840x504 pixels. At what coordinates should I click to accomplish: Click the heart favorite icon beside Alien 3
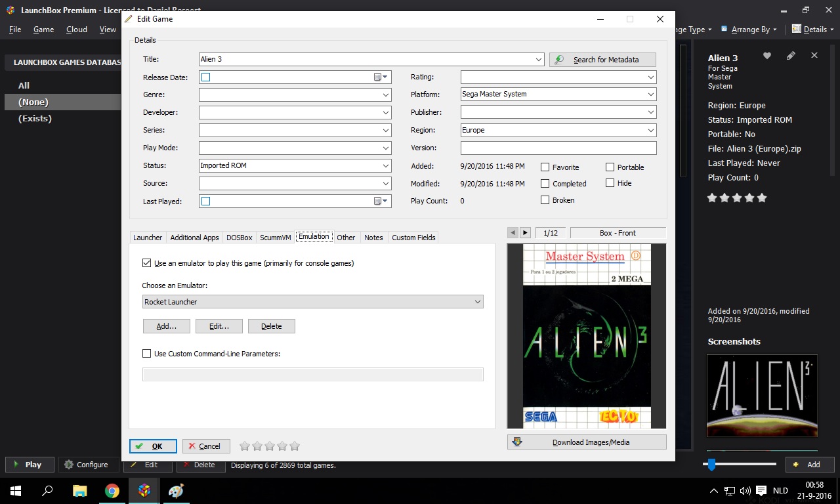coord(766,56)
